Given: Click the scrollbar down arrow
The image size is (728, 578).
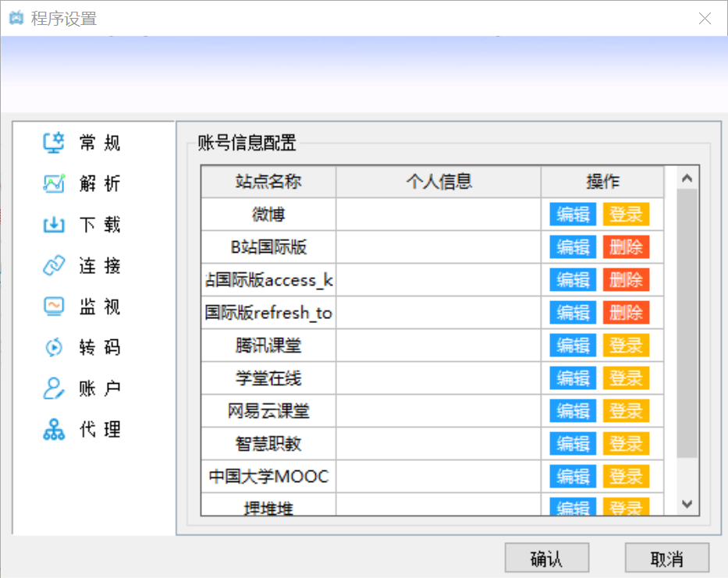Looking at the screenshot, I should coord(687,504).
